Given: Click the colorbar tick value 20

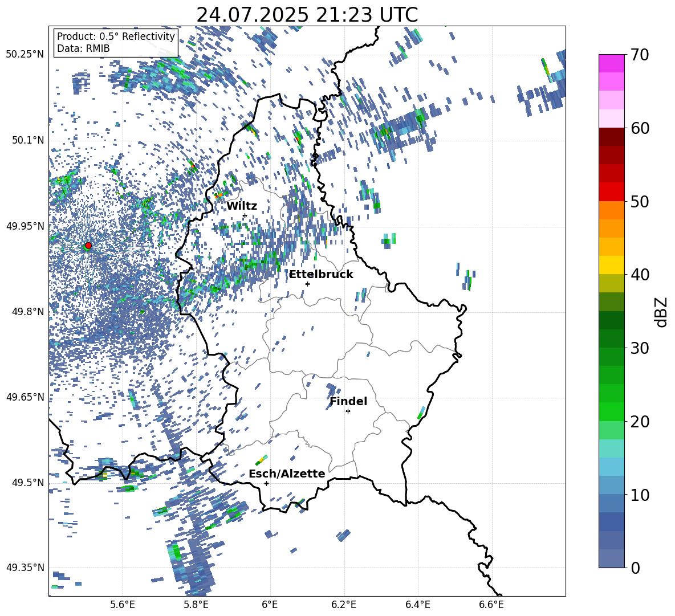Looking at the screenshot, I should point(639,422).
